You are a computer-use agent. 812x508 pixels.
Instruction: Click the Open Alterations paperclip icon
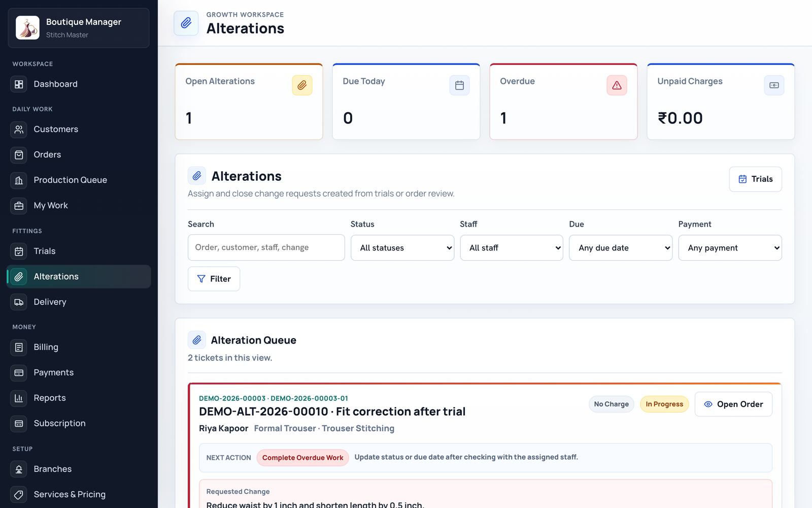[302, 85]
